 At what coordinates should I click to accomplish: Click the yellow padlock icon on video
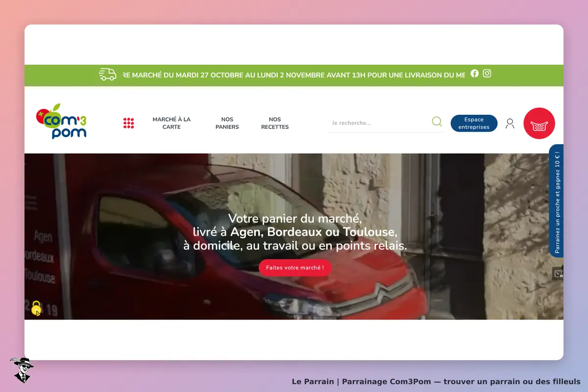point(36,308)
